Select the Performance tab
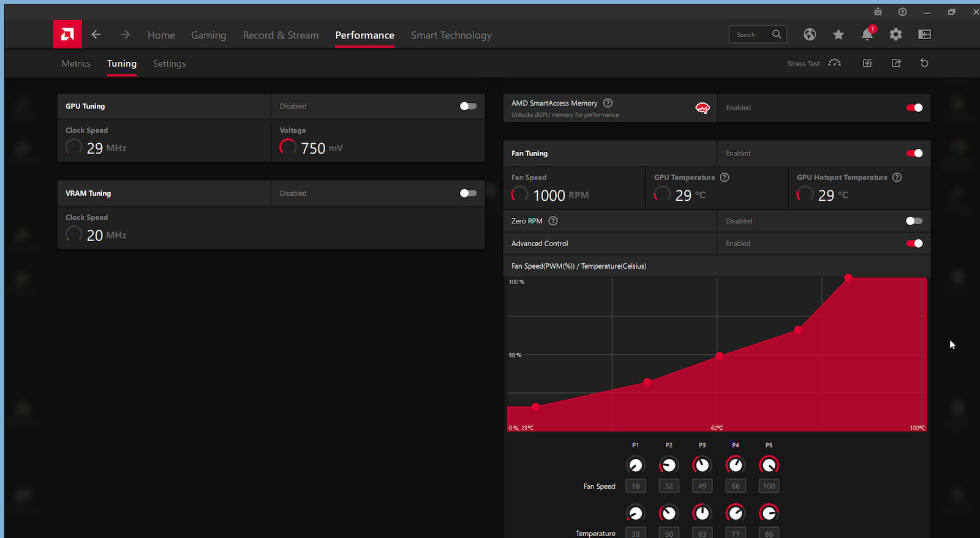This screenshot has height=538, width=980. coord(364,35)
